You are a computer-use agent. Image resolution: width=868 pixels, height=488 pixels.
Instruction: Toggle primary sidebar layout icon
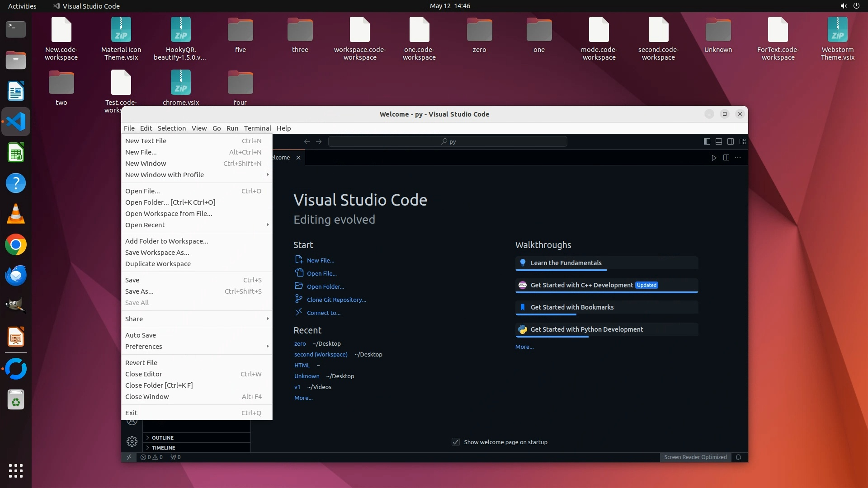point(707,141)
